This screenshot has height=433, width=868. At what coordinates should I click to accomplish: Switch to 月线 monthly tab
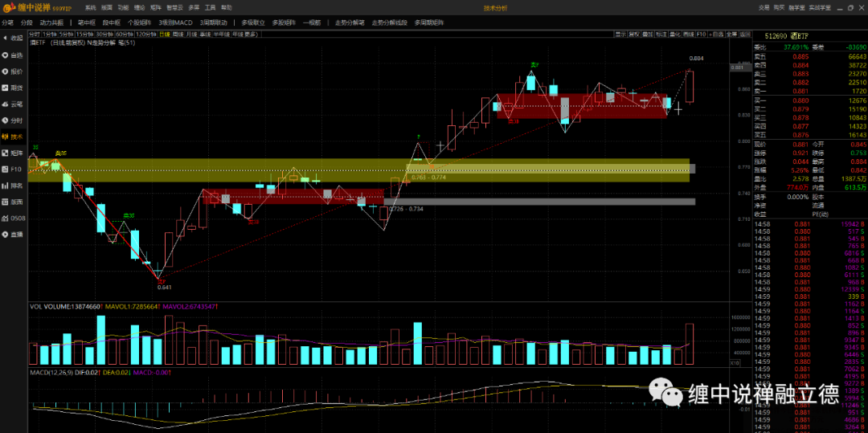click(191, 35)
